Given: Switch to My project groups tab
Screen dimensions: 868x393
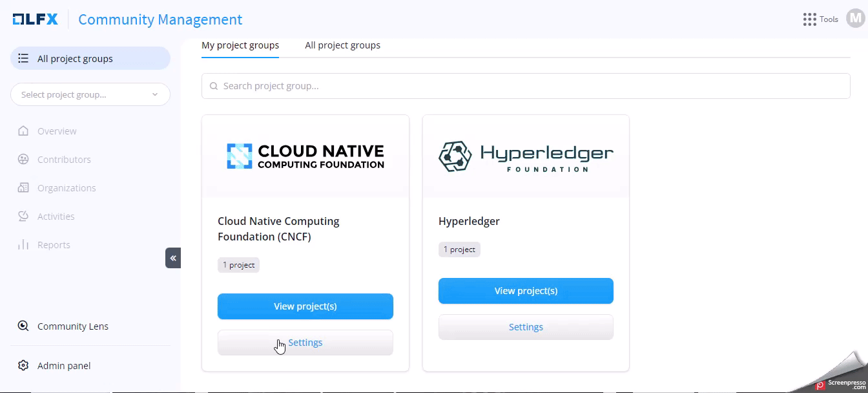Looking at the screenshot, I should tap(240, 45).
